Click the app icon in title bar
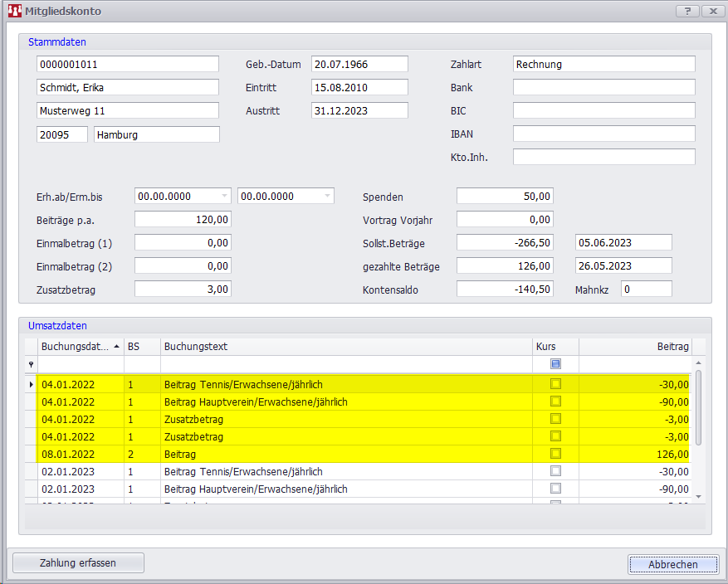Screen dimensions: 728x584 (x=14, y=11)
